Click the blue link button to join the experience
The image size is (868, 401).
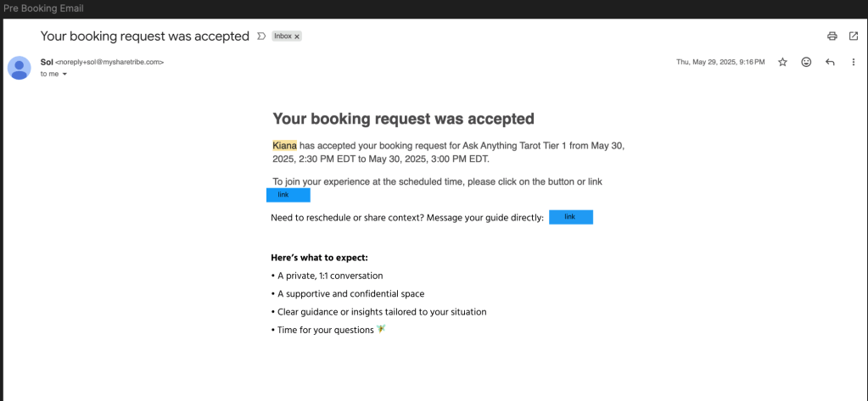(x=288, y=195)
